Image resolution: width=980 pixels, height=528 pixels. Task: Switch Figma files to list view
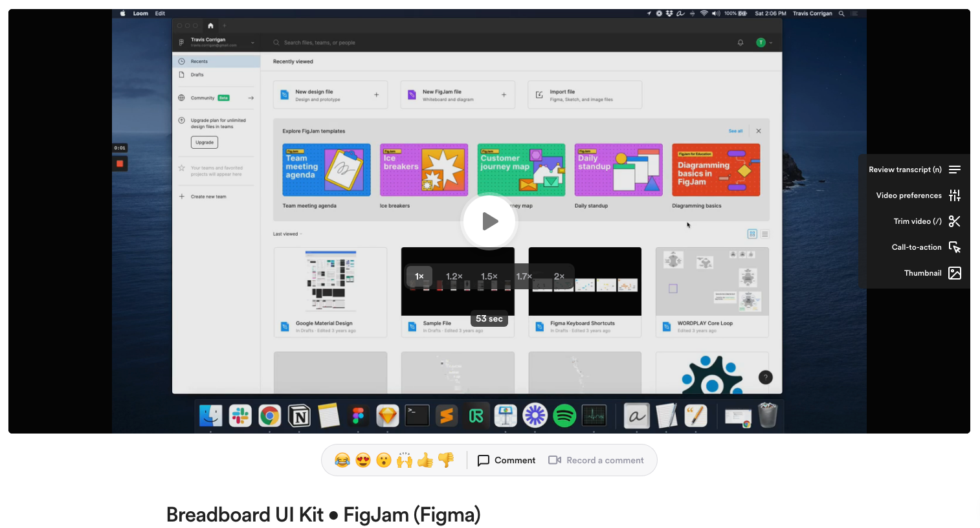click(765, 234)
